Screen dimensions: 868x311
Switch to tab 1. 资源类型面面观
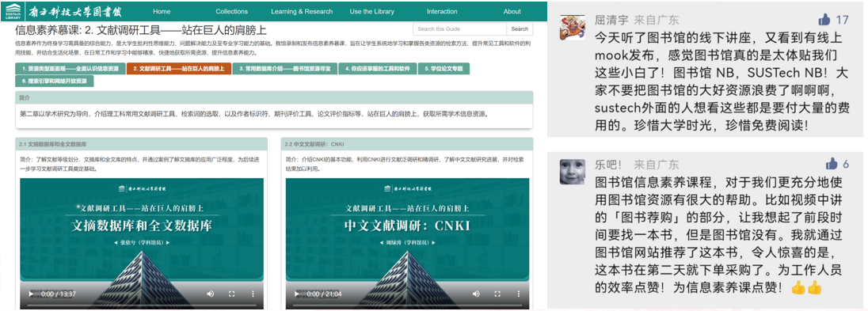(70, 69)
